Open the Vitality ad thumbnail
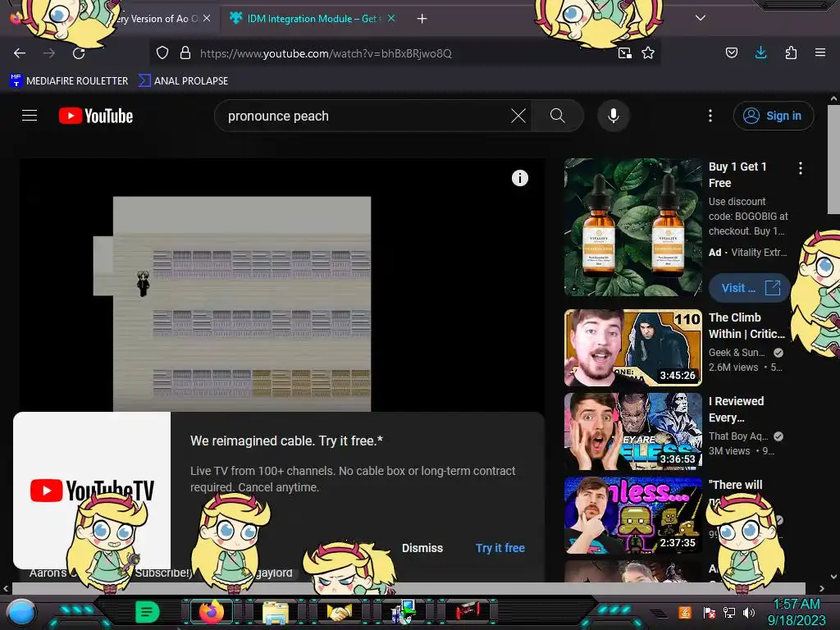The height and width of the screenshot is (630, 840). pos(632,227)
